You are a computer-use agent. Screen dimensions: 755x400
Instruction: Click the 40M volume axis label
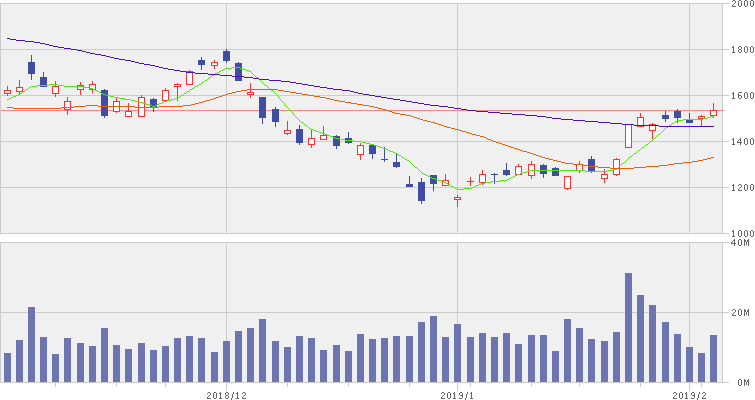click(x=741, y=243)
